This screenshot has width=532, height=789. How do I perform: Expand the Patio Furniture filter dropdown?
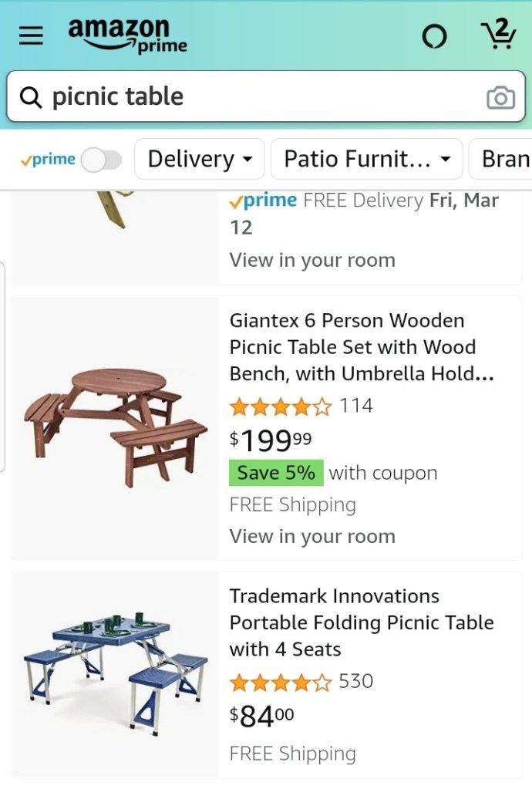click(x=366, y=160)
